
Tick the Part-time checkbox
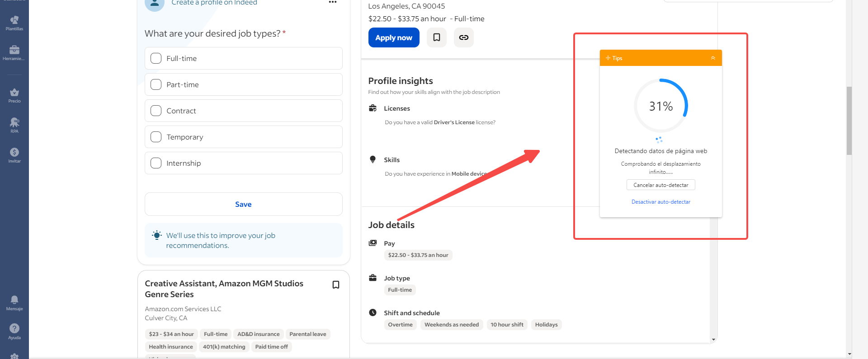click(156, 84)
